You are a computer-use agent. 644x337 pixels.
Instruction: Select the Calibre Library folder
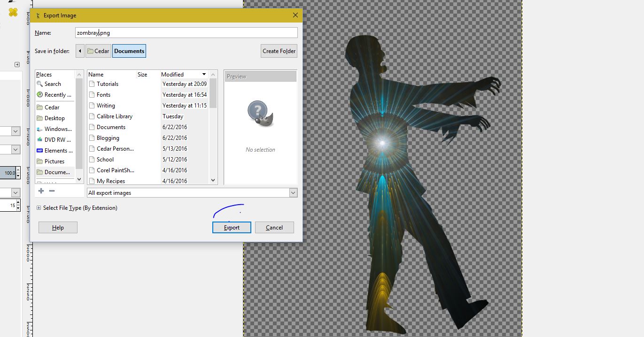pyautogui.click(x=114, y=116)
